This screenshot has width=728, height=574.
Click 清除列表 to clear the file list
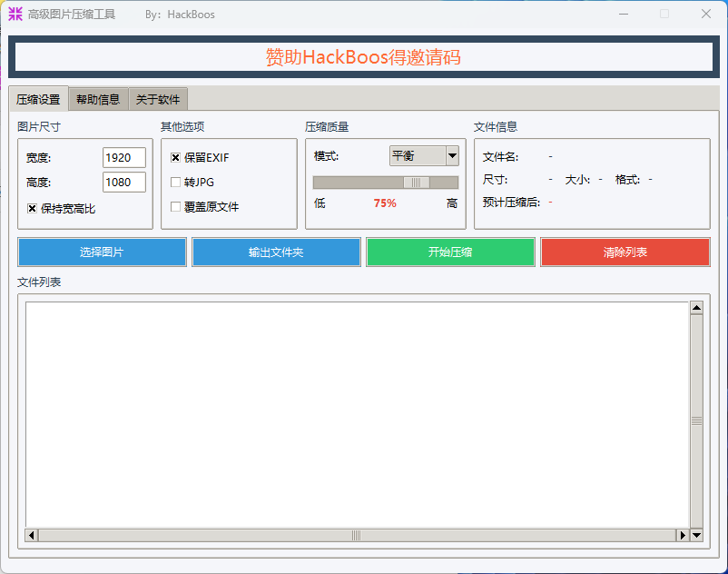pos(625,252)
